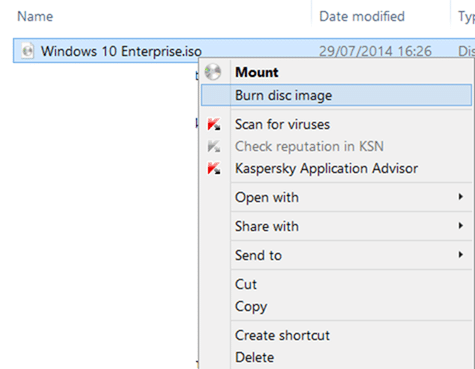Expand the Open with submenu arrow
Image resolution: width=475 pixels, height=369 pixels.
pos(461,197)
